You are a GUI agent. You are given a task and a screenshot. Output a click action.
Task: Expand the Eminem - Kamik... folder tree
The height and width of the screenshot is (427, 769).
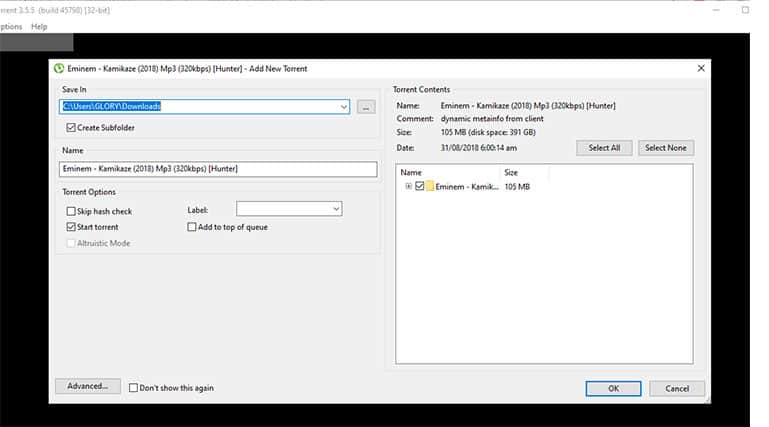(408, 186)
